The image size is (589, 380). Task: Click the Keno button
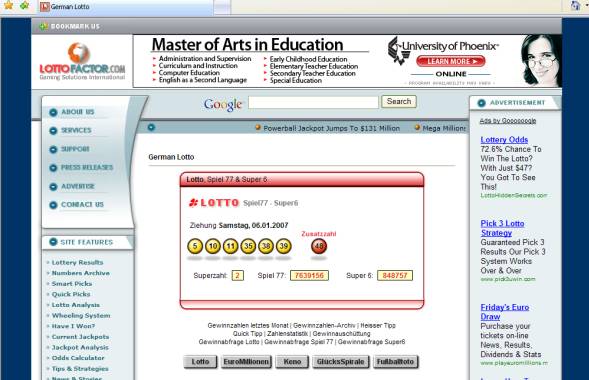pyautogui.click(x=292, y=362)
